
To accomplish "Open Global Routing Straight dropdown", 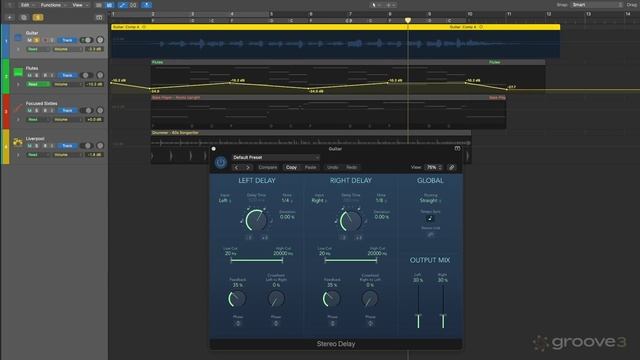I will point(430,200).
